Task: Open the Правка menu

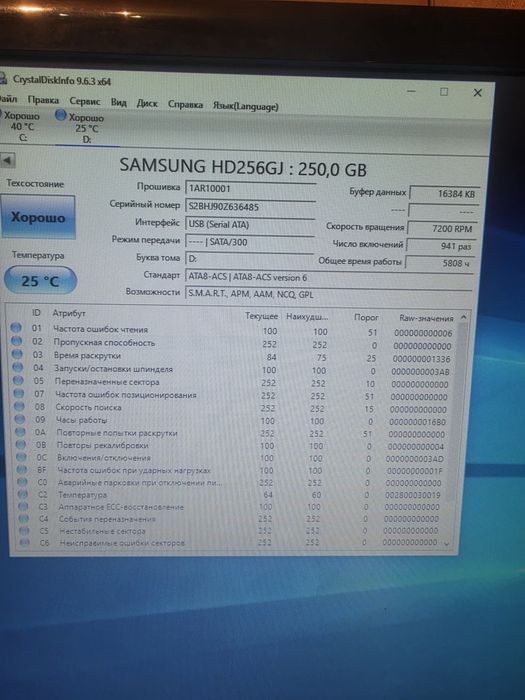Action: coord(43,100)
